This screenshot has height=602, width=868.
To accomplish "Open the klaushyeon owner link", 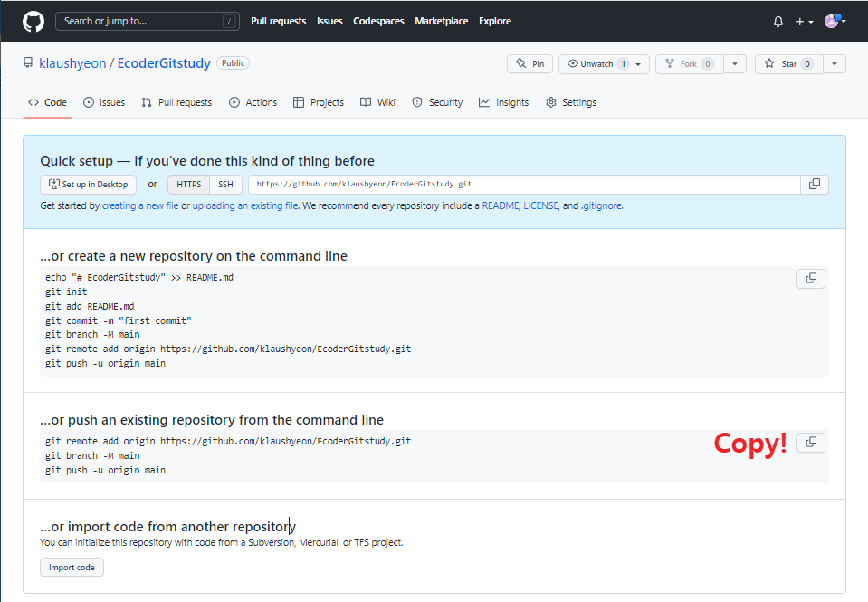I will (x=72, y=63).
